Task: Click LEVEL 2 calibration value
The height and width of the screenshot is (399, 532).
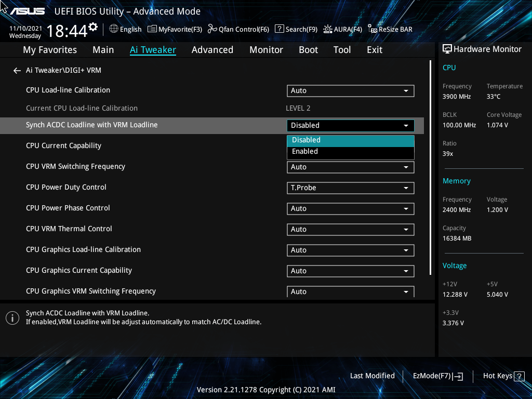Action: 298,109
